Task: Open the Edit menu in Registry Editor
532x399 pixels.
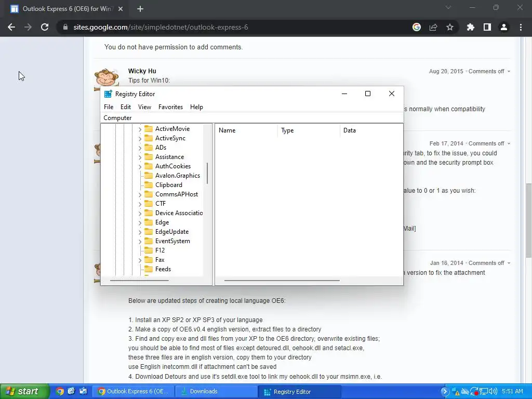Action: 126,107
